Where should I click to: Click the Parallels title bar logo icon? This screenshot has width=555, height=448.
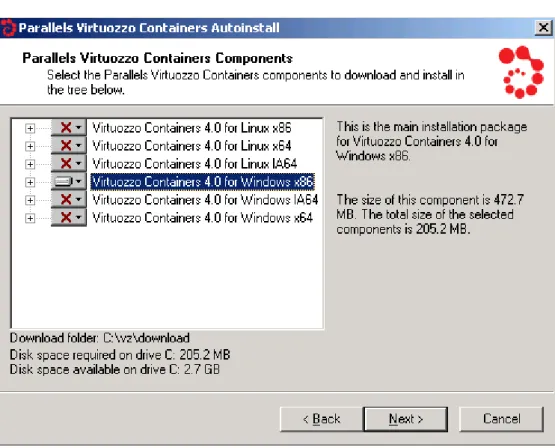[x=8, y=28]
